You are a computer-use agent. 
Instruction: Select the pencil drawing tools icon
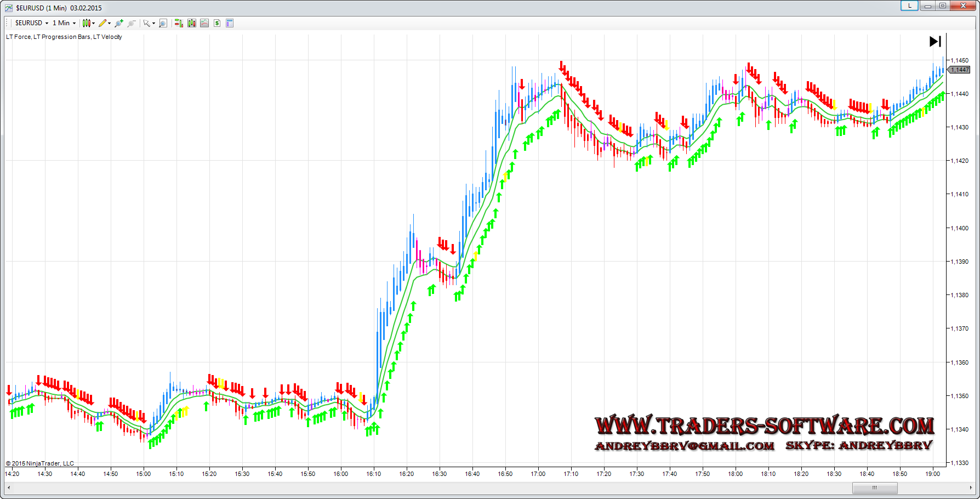pos(102,23)
